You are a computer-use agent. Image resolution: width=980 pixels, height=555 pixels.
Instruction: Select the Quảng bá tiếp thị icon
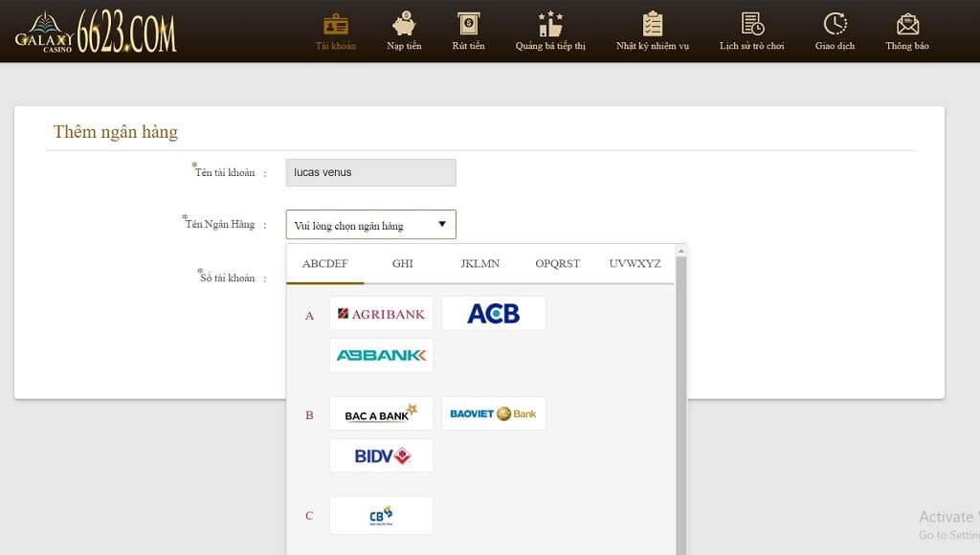pos(550,24)
